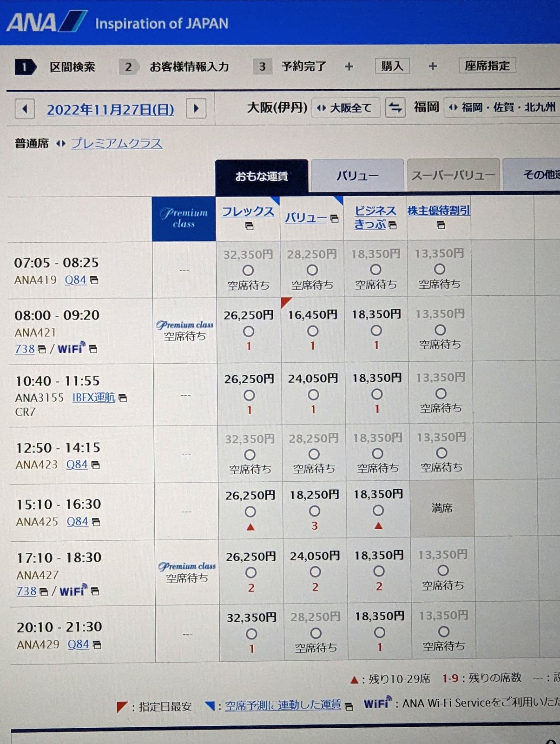Open 株主優待割引 column link

click(439, 210)
